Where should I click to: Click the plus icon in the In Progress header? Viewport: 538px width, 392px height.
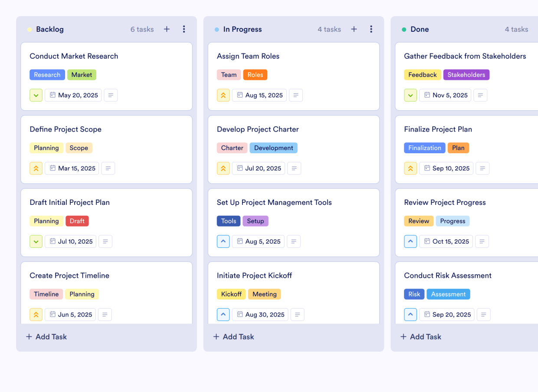(354, 29)
